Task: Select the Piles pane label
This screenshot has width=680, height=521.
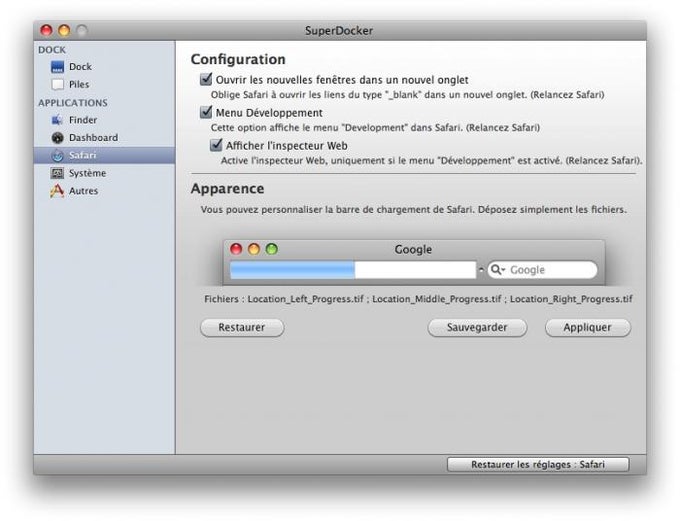Action: pos(79,84)
